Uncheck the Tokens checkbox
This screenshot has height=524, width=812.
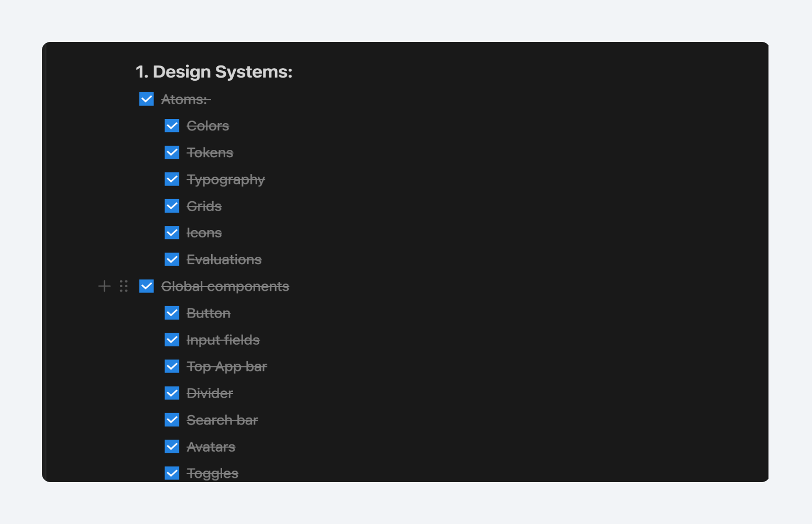click(172, 152)
